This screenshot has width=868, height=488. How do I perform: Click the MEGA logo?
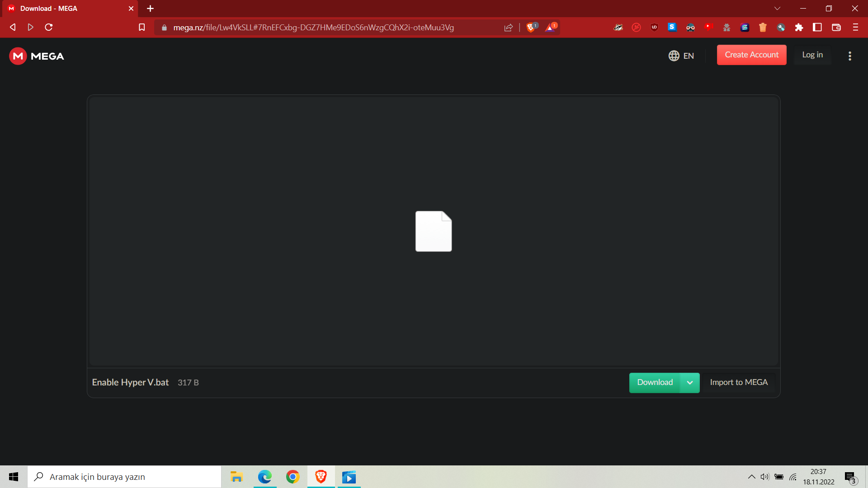(x=37, y=56)
